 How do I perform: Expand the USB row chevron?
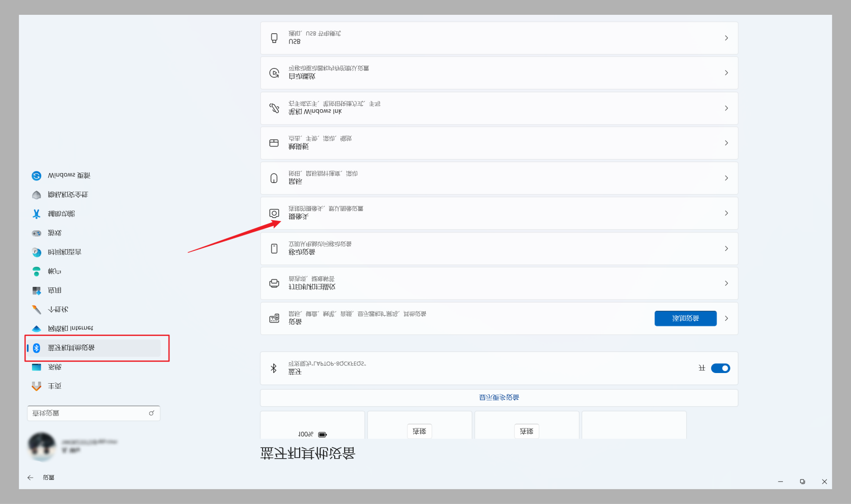pyautogui.click(x=726, y=38)
